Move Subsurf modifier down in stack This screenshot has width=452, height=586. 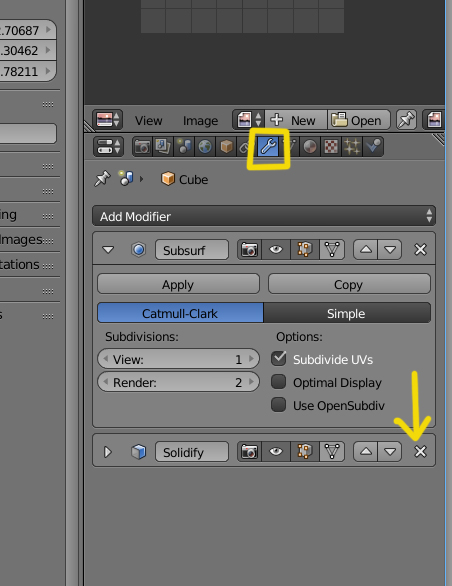click(x=390, y=250)
